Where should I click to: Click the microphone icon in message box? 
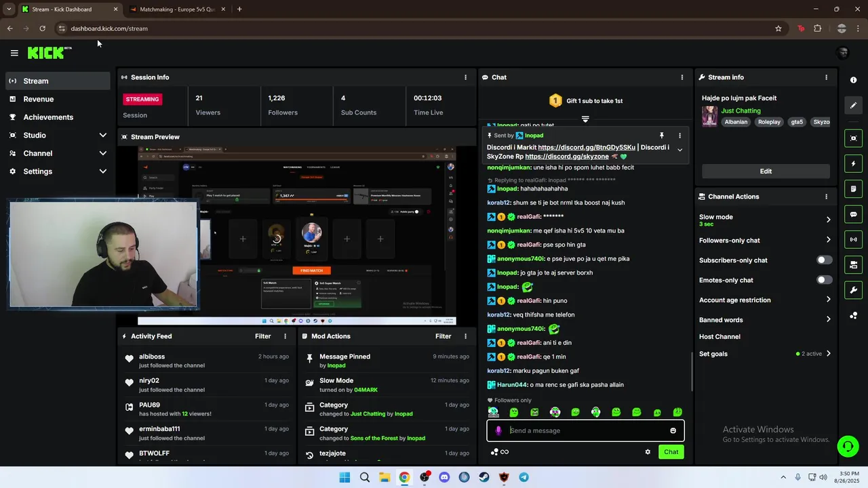point(498,430)
